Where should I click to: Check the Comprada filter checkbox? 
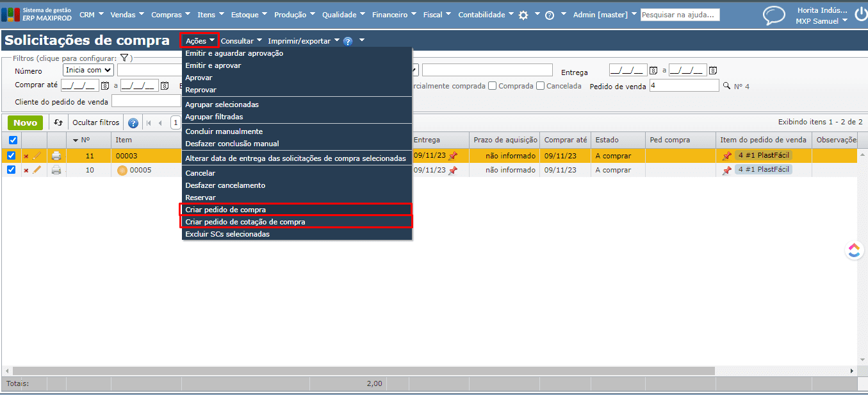(492, 86)
